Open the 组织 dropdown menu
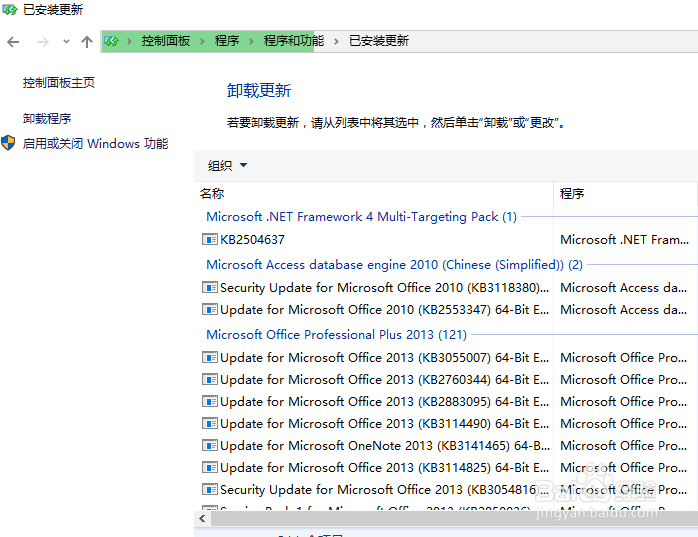The width and height of the screenshot is (698, 537). 227,166
